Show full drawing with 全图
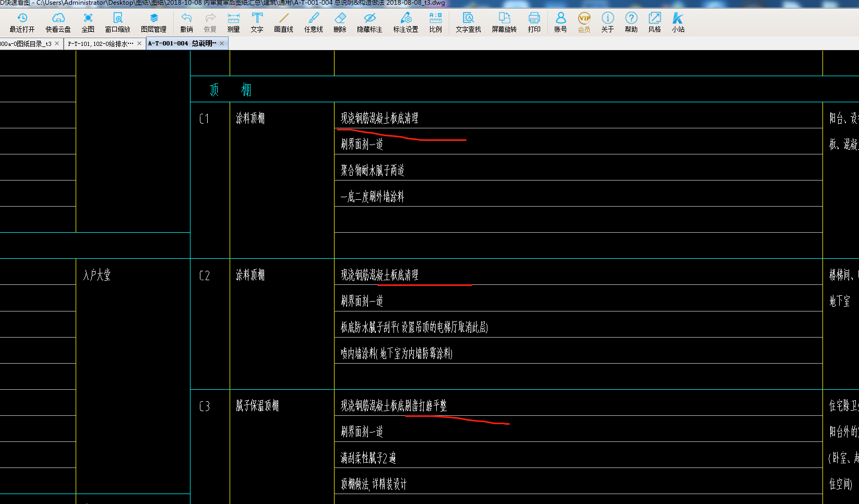This screenshot has width=859, height=504. point(88,23)
